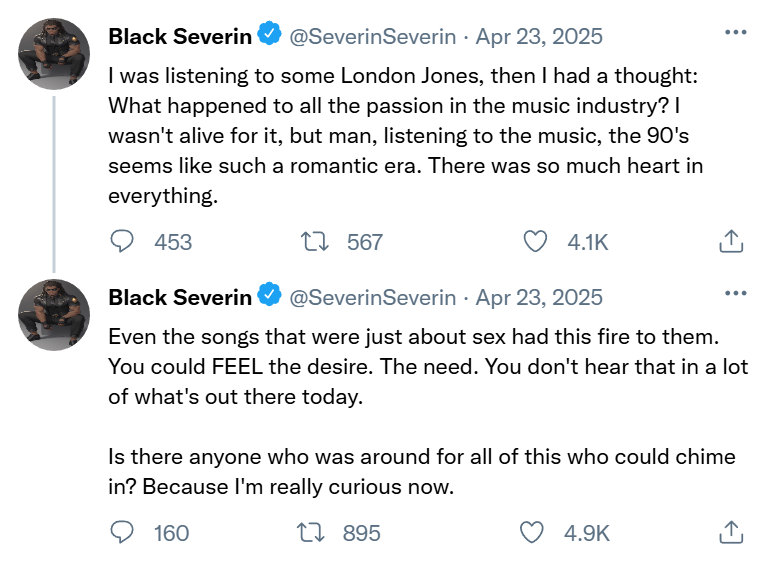Open the first tweet's profile avatar
The width and height of the screenshot is (768, 564).
(55, 53)
